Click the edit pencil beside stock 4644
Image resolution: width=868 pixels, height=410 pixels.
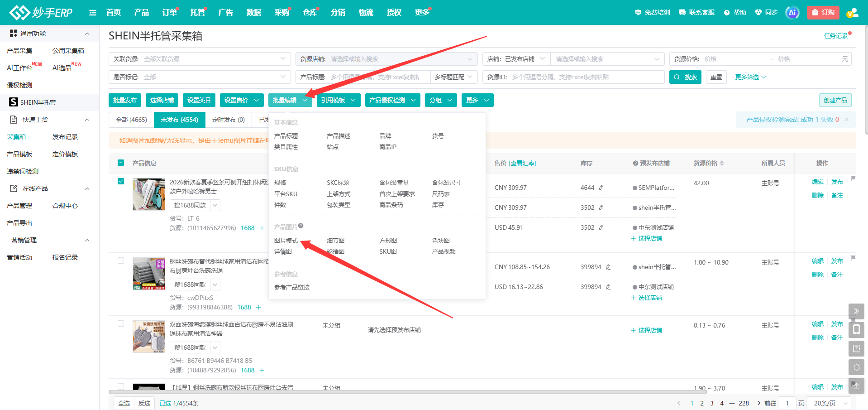(x=601, y=188)
